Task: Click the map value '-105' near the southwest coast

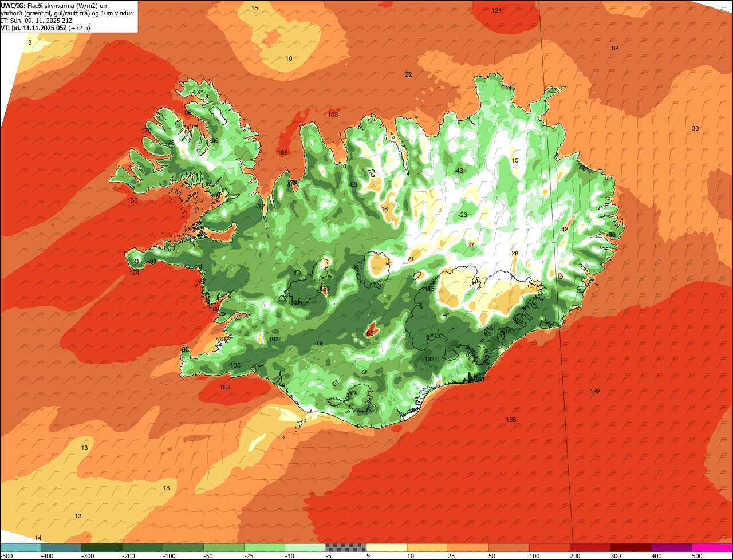Action: pyautogui.click(x=234, y=365)
